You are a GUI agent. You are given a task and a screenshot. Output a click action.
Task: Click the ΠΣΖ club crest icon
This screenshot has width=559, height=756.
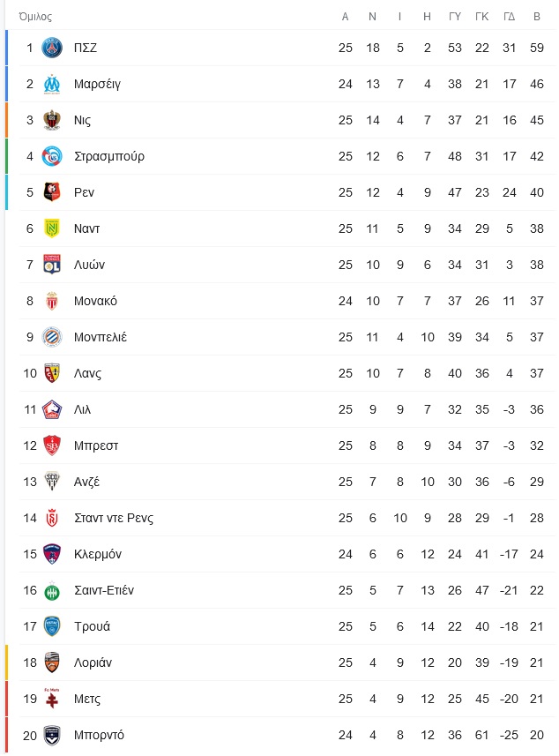tap(51, 48)
